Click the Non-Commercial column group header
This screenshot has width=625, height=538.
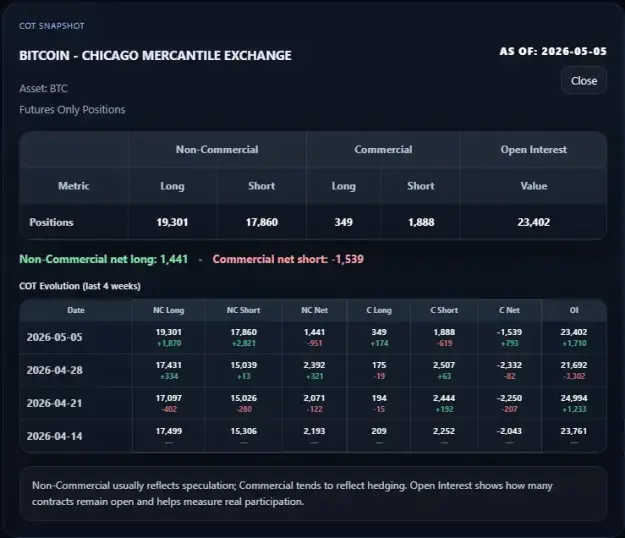[217, 149]
